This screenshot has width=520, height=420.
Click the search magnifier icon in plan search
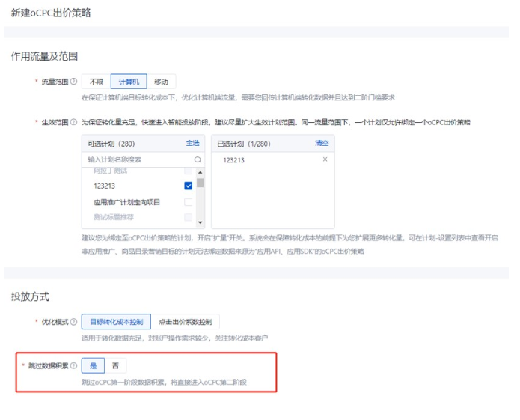click(198, 159)
